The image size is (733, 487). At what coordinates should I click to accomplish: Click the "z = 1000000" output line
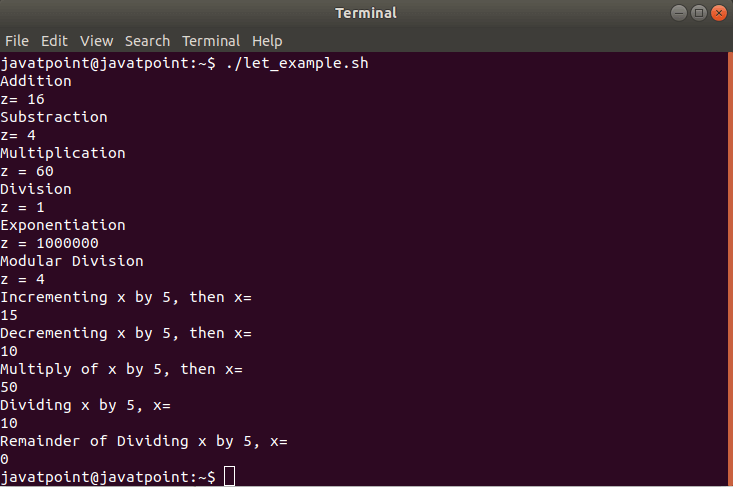click(50, 243)
